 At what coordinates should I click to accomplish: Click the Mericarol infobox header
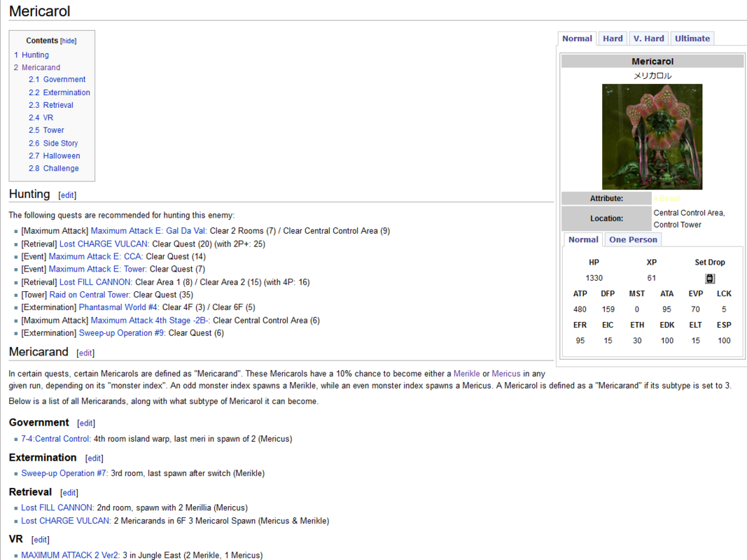point(652,62)
